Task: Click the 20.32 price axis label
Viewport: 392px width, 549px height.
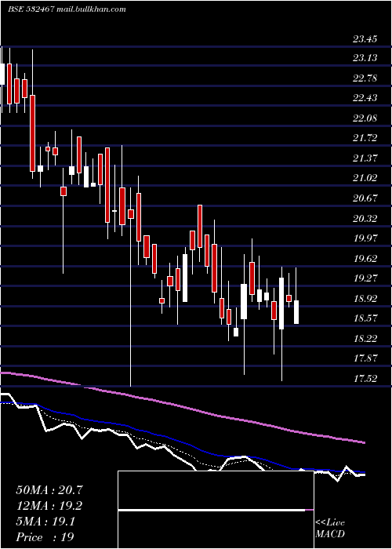Action: [x=365, y=219]
